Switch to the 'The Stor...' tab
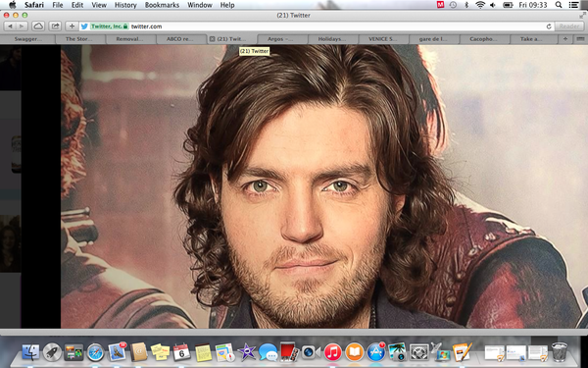The image size is (588, 368). click(x=80, y=39)
